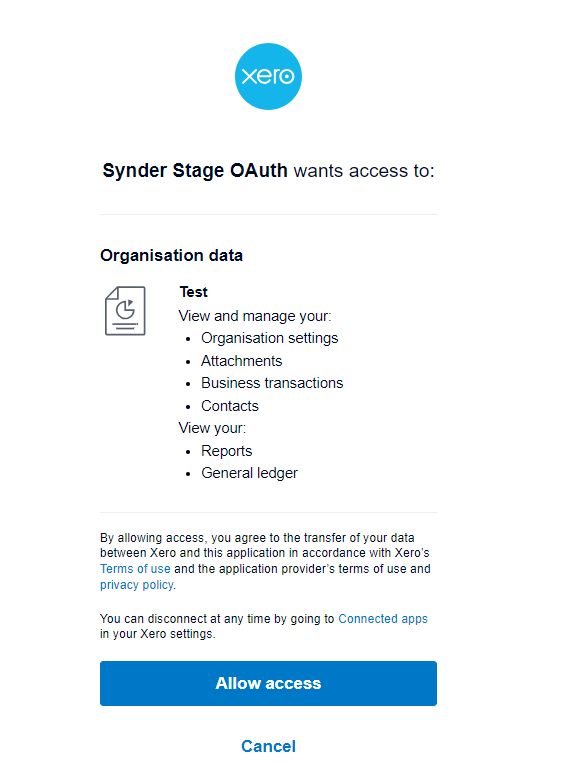Click the 'wants access to:' text
Image resolution: width=562 pixels, height=780 pixels.
point(364,171)
